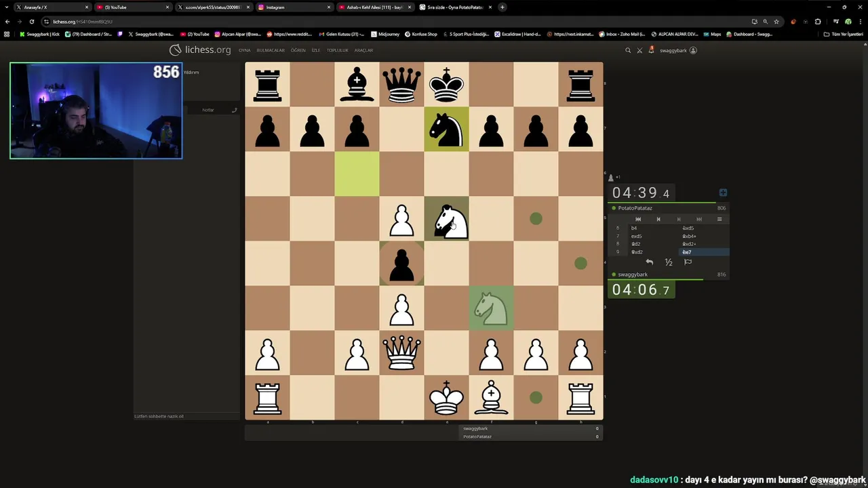Step forward one move in move list
Screen dimensions: 868x488
pyautogui.click(x=678, y=219)
